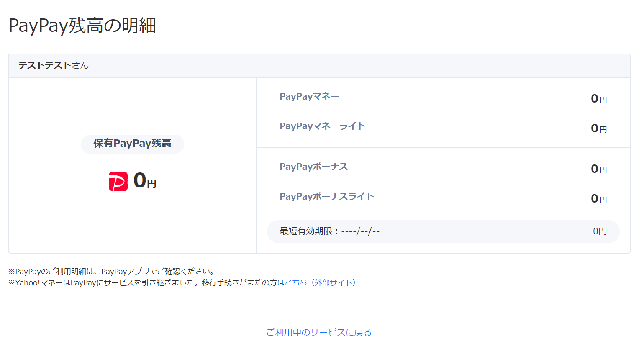The width and height of the screenshot is (644, 362).
Task: Click the red PayPay logo icon
Action: pyautogui.click(x=118, y=182)
